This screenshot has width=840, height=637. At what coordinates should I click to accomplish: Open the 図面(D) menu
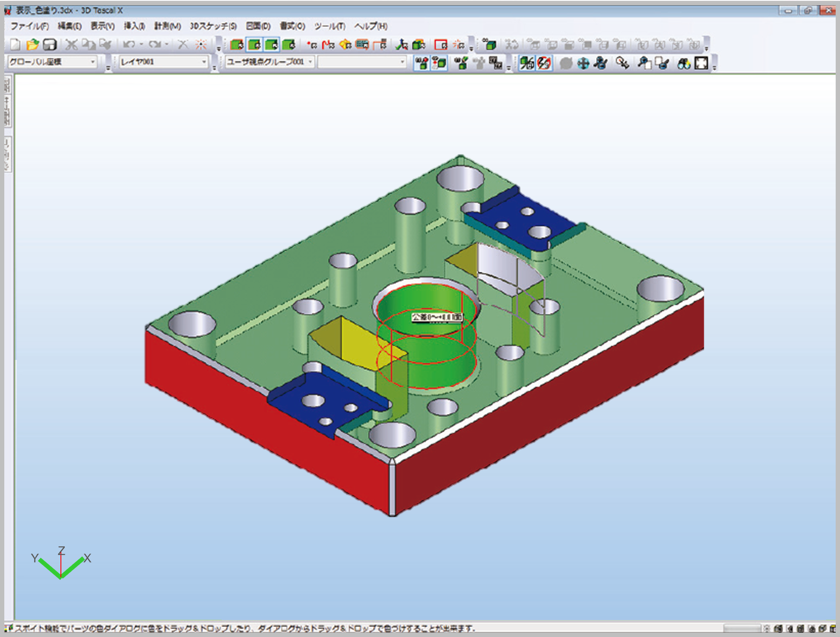[258, 26]
